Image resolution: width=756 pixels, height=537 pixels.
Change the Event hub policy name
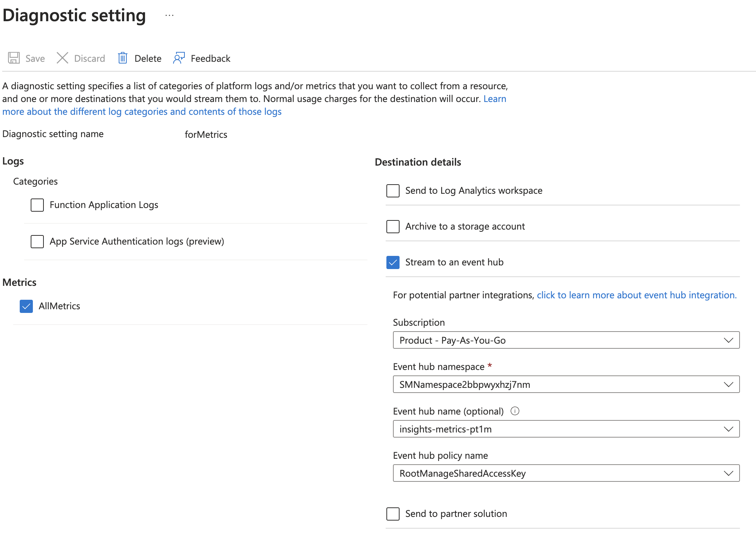coord(728,473)
